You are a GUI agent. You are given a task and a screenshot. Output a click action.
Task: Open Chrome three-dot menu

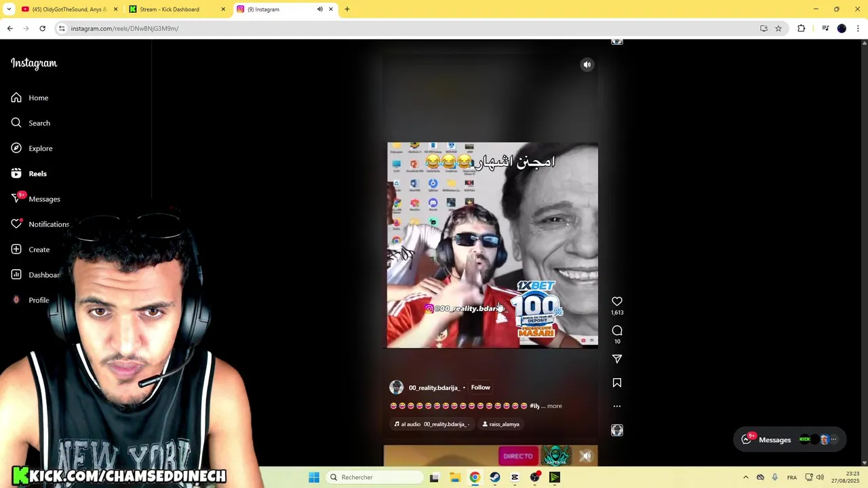[x=859, y=28]
